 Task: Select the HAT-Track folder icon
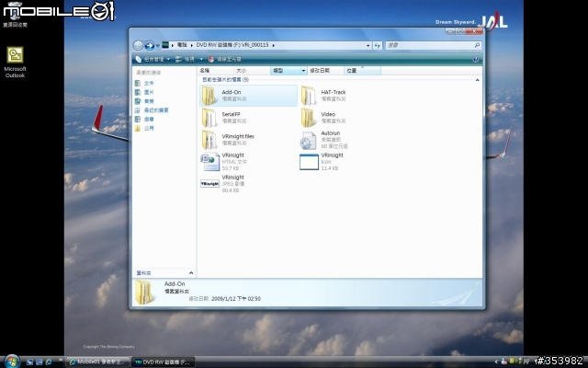[309, 96]
